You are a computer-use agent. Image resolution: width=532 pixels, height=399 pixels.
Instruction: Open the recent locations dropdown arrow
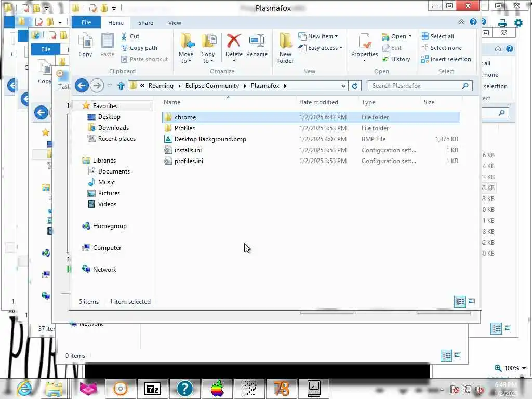109,86
